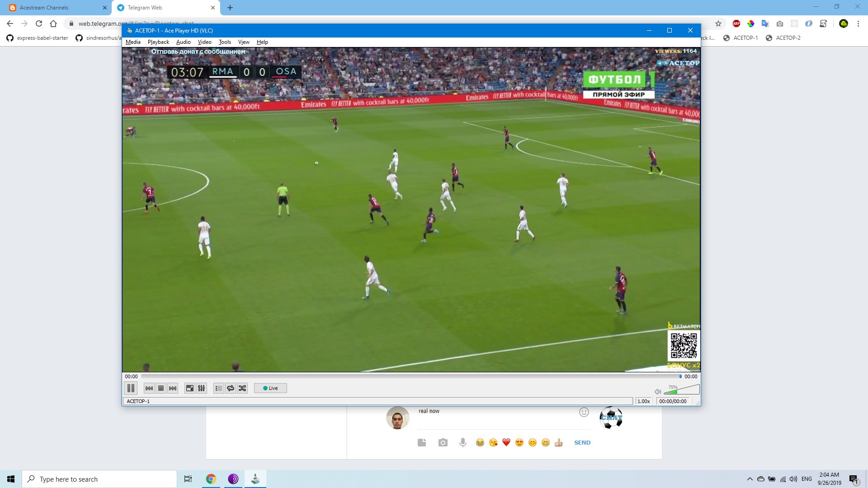Viewport: 868px width, 488px height.
Task: Insert laughing tears emoji
Action: (x=480, y=442)
